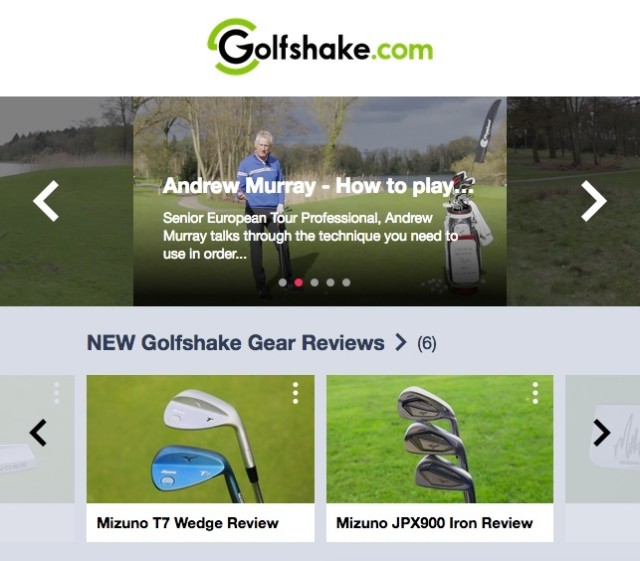
Task: Advance to next hero carousel slide
Action: (x=593, y=201)
